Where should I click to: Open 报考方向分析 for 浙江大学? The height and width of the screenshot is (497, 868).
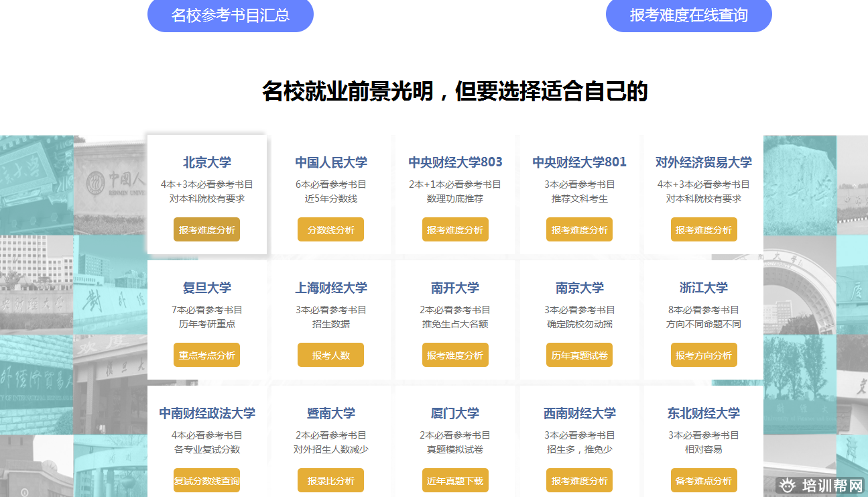pos(704,355)
